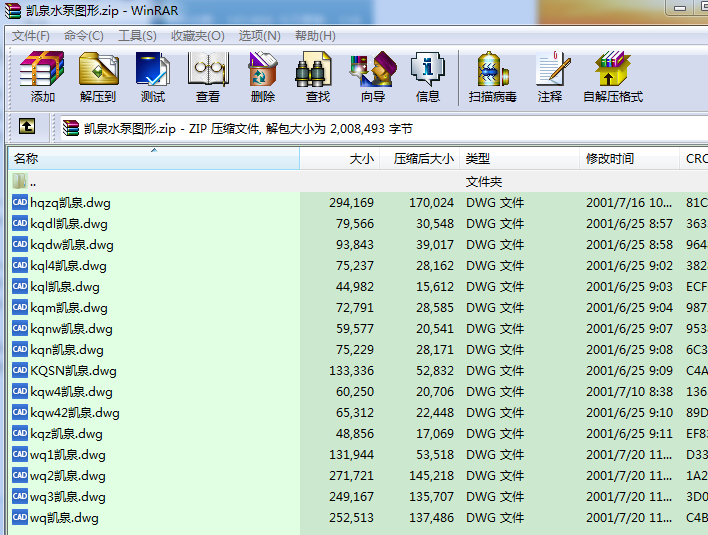The width and height of the screenshot is (708, 535).
Task: Click the Extract To (解压到) icon
Action: (x=98, y=77)
